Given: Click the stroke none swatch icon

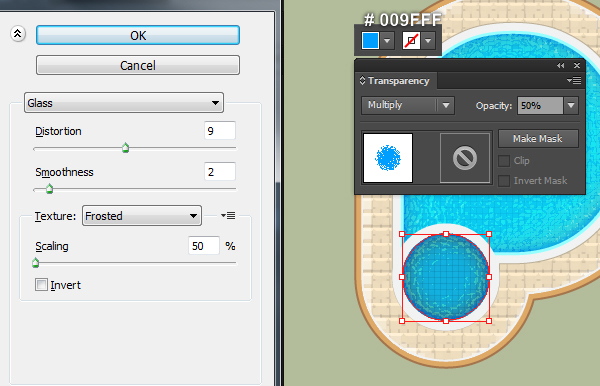Looking at the screenshot, I should 411,41.
